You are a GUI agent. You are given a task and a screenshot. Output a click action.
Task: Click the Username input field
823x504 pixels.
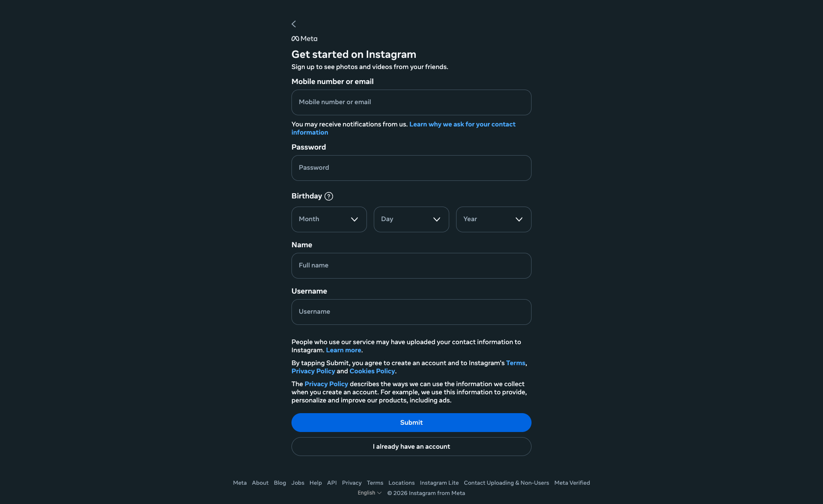click(411, 312)
